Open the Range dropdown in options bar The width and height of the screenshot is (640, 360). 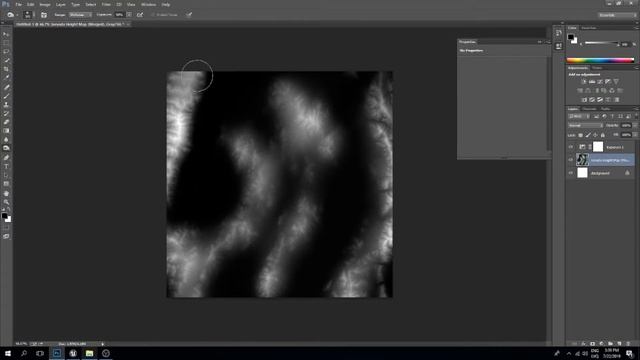80,15
